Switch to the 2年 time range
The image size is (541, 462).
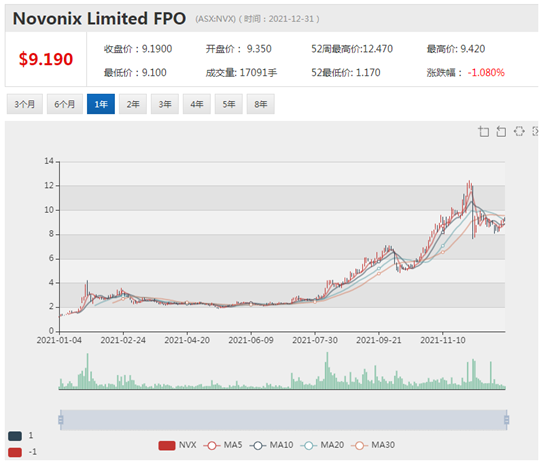pyautogui.click(x=133, y=104)
